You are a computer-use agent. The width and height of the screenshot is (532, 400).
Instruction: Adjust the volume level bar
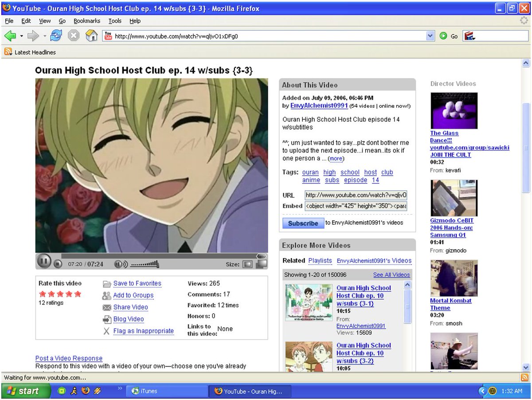145,265
